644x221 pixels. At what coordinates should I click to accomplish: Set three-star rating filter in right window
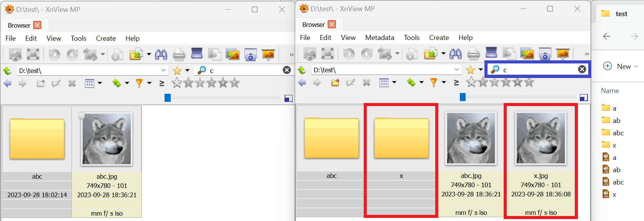click(506, 82)
